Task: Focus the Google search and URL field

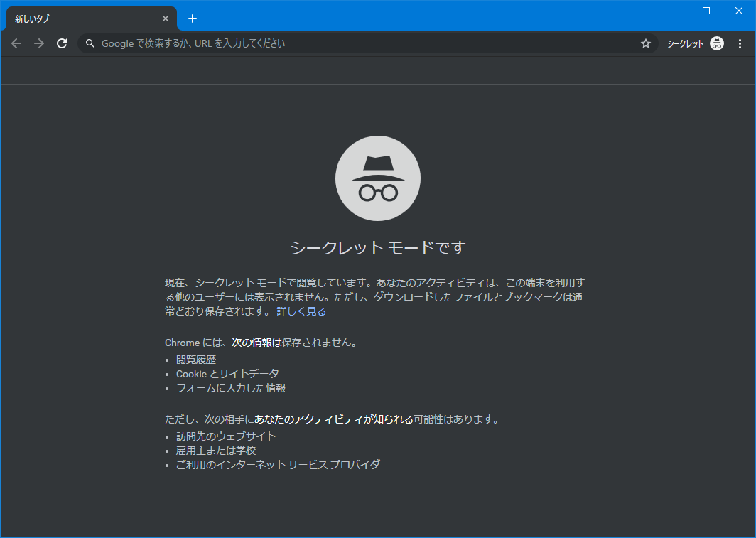Action: click(355, 43)
